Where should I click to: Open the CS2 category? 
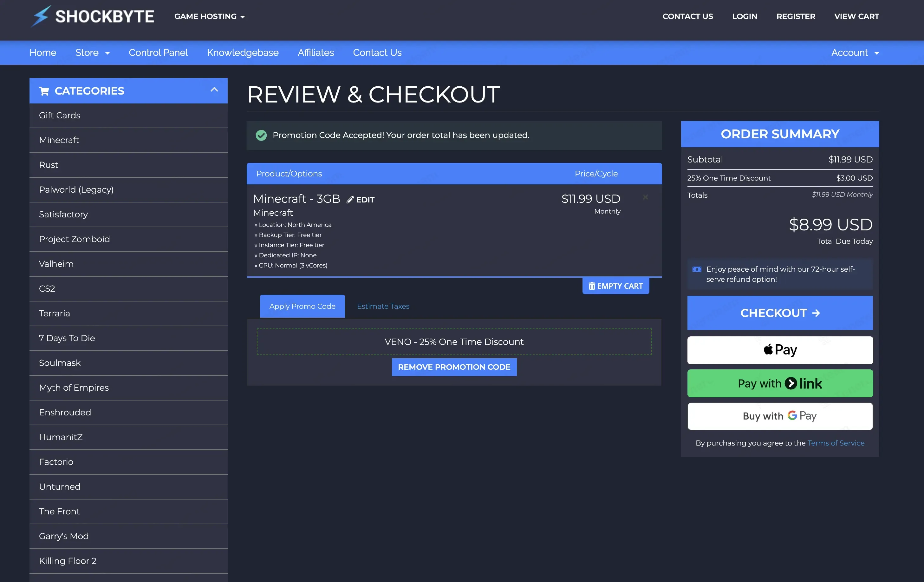pos(128,289)
